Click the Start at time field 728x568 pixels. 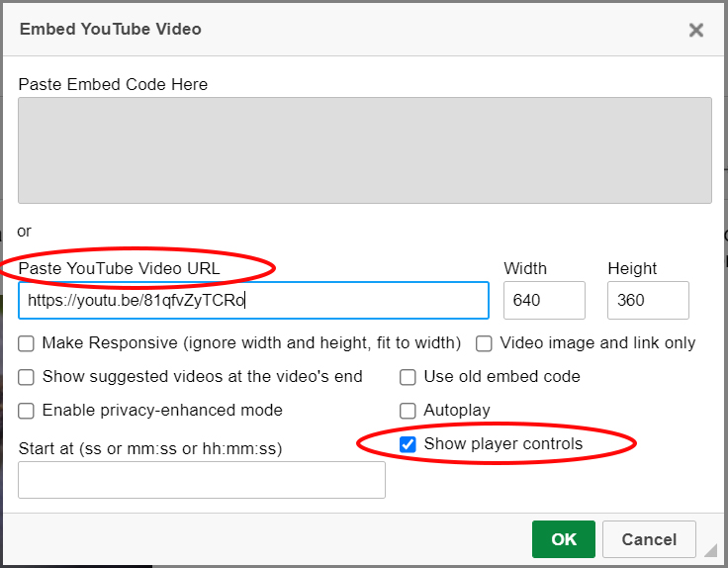tap(202, 480)
